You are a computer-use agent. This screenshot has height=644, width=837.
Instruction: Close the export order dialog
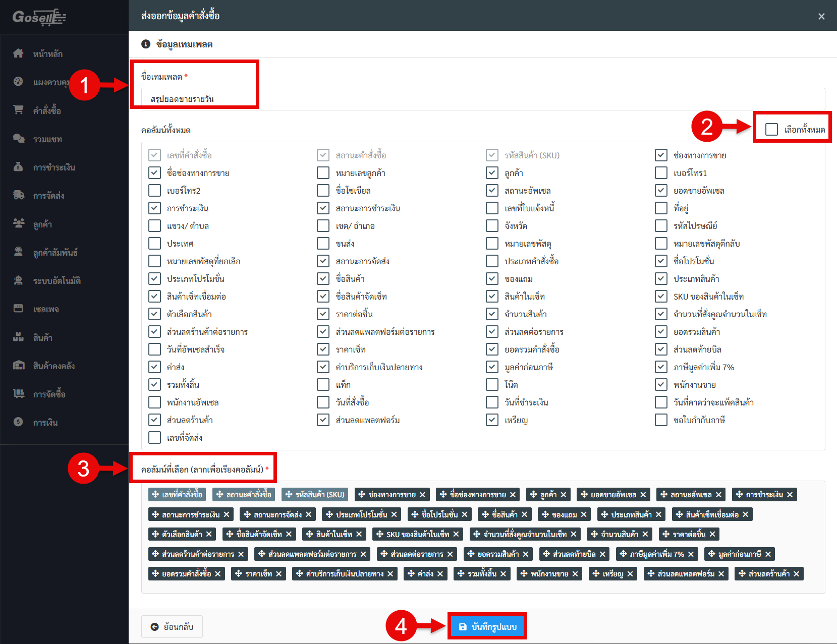click(x=821, y=16)
